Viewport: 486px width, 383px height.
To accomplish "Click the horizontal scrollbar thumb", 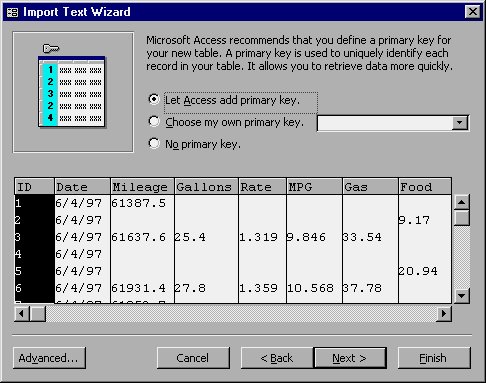I will pos(38,314).
